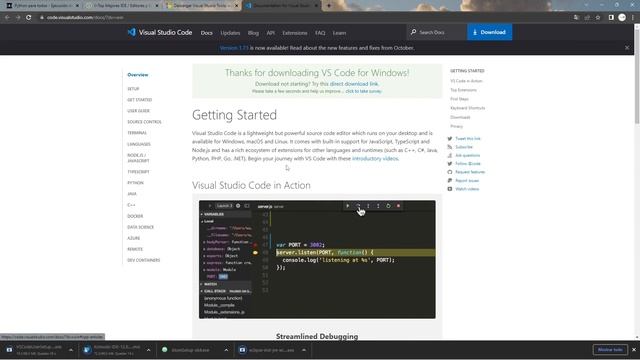Jump to Keyboard Shortcuts section
Image resolution: width=640 pixels, height=360 pixels.
pyautogui.click(x=467, y=108)
